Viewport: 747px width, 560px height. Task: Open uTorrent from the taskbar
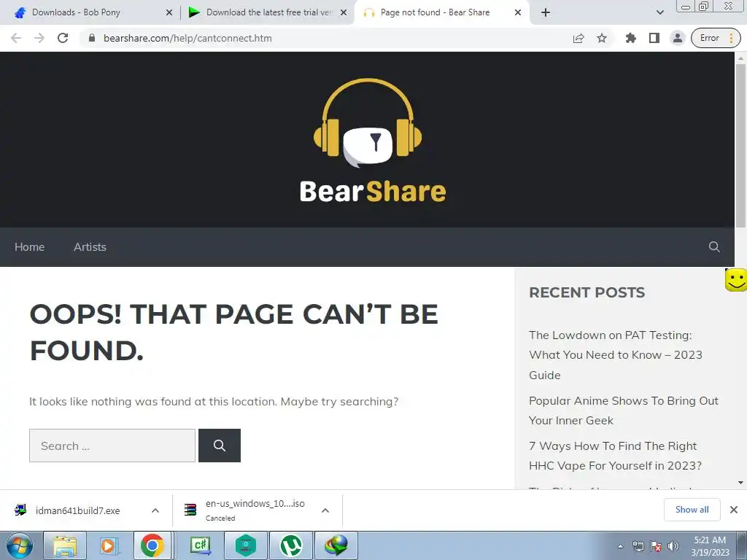[290, 545]
